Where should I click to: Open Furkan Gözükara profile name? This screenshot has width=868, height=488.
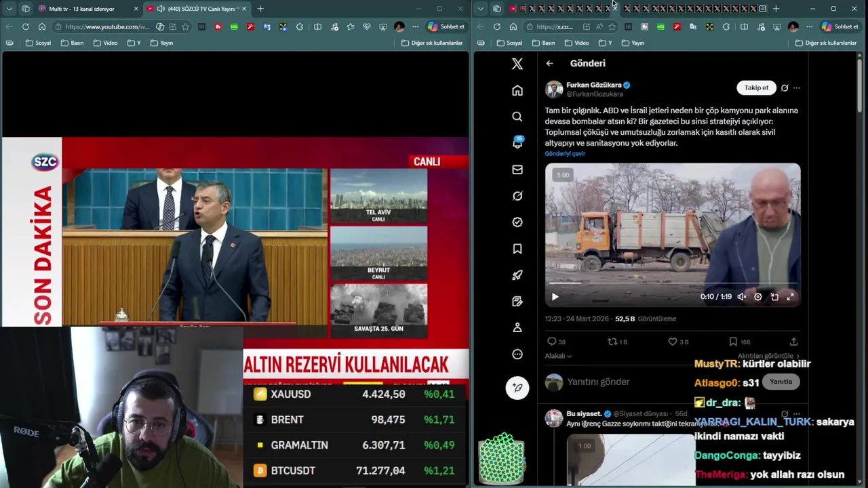coord(593,85)
